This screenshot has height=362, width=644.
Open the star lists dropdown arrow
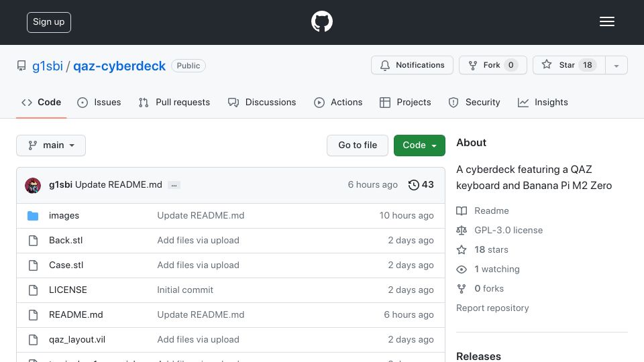[x=616, y=65]
